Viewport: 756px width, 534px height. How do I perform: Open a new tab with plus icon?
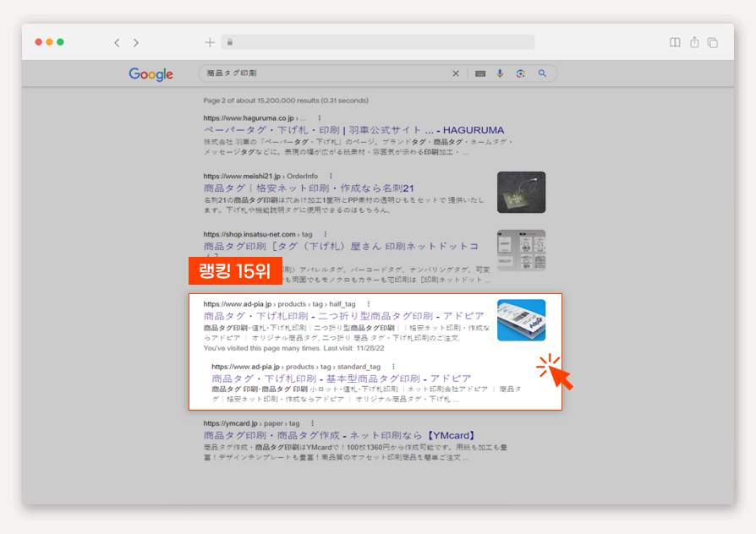tap(210, 43)
